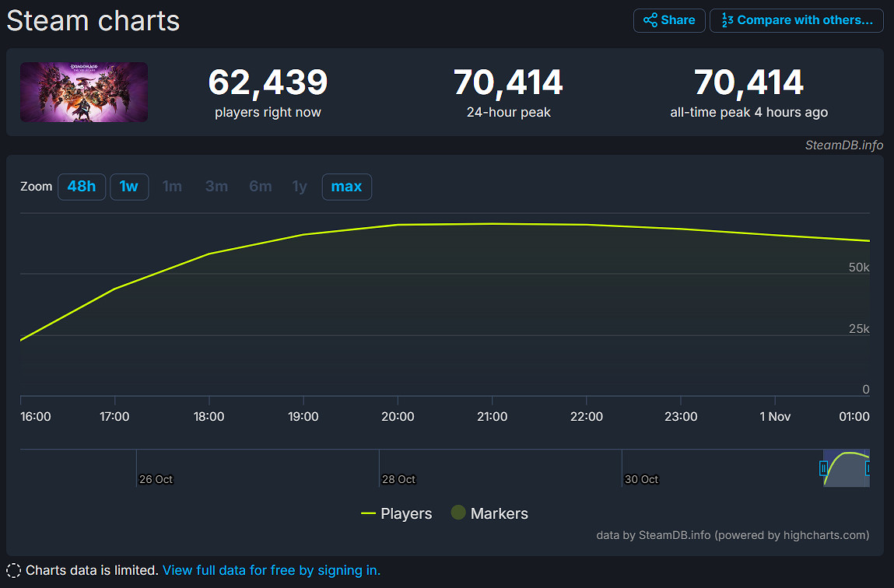Screen dimensions: 894x588
Task: Select the 3m zoom option
Action: pos(216,187)
